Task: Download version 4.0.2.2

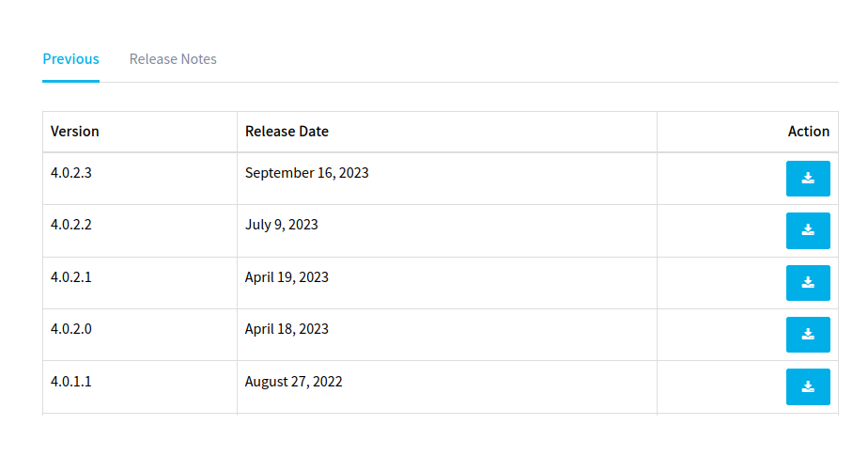Action: [808, 230]
